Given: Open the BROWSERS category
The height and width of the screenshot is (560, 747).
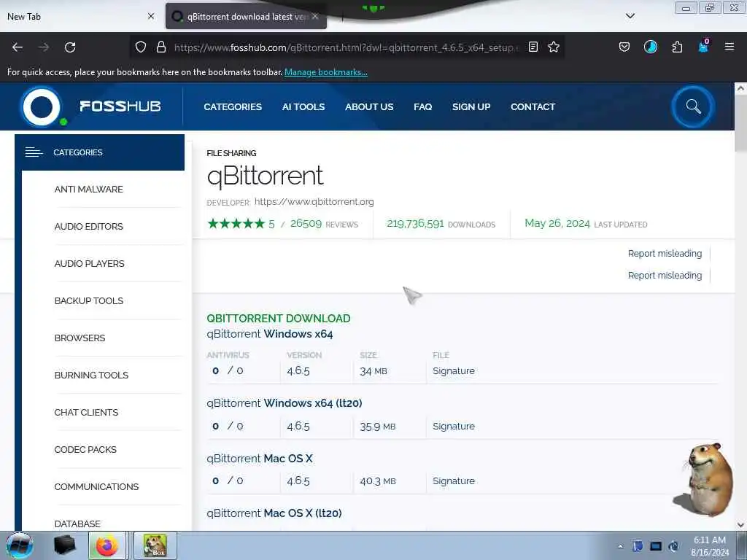Looking at the screenshot, I should click(80, 338).
